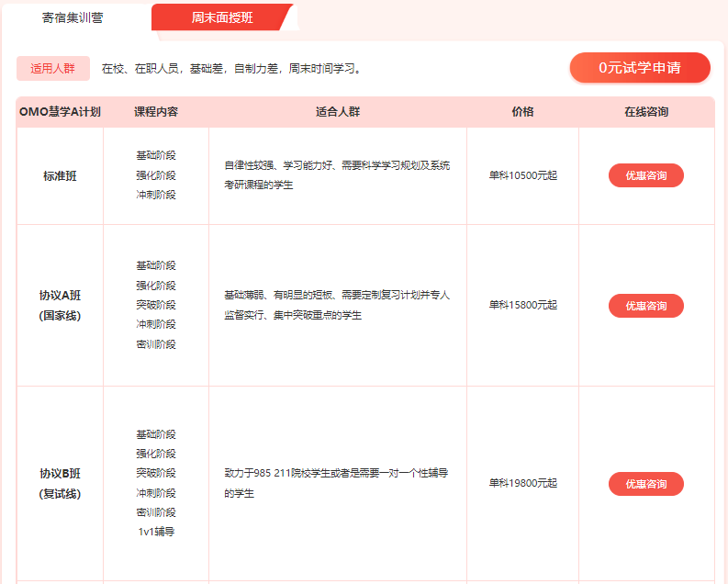This screenshot has height=584, width=728.
Task: Click 1v1辅导 in 协议B班 course content
Action: coord(156,532)
